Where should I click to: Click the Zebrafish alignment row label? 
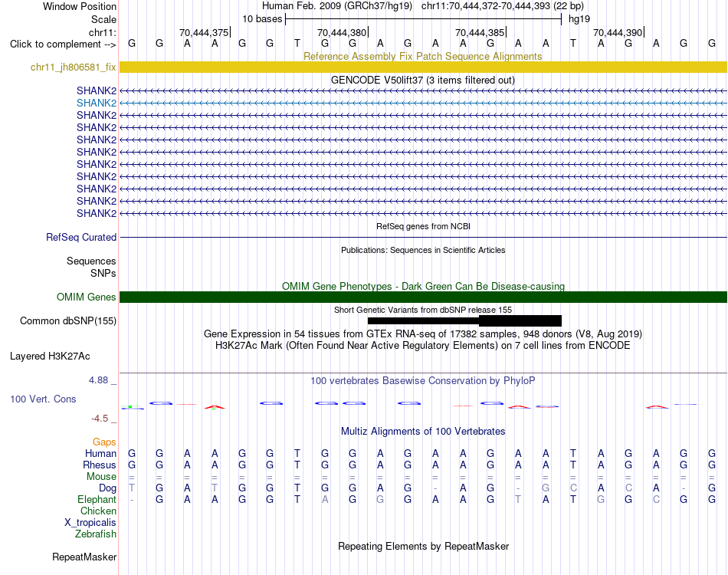point(96,534)
